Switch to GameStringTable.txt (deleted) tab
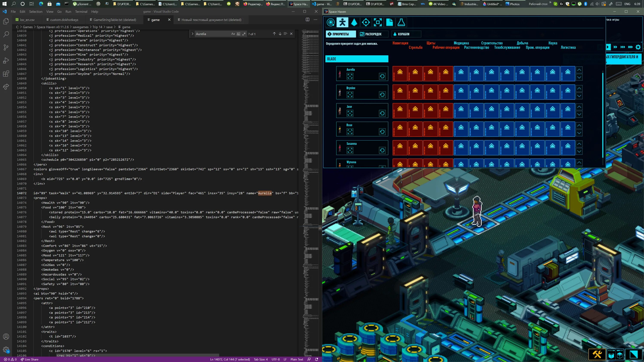Screen dimensions: 644x362 tap(115, 20)
